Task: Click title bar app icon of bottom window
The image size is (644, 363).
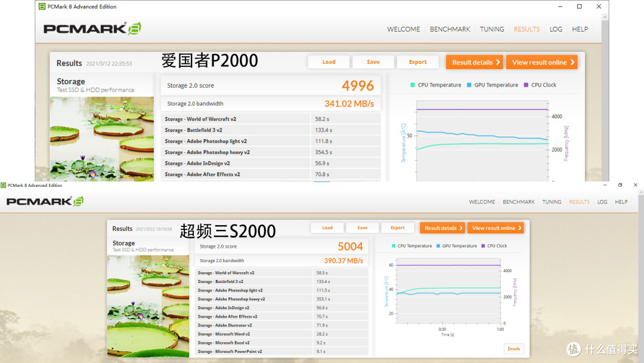Action: tap(4, 186)
